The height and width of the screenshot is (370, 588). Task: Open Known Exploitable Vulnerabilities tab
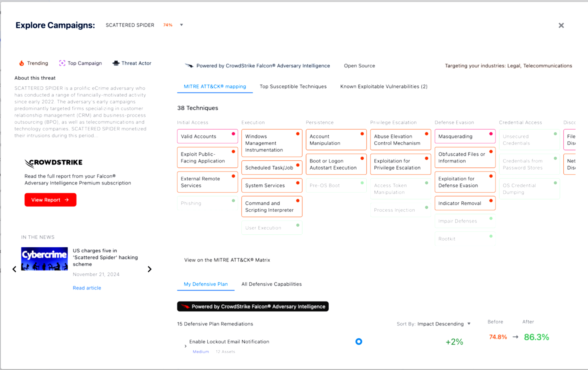384,86
